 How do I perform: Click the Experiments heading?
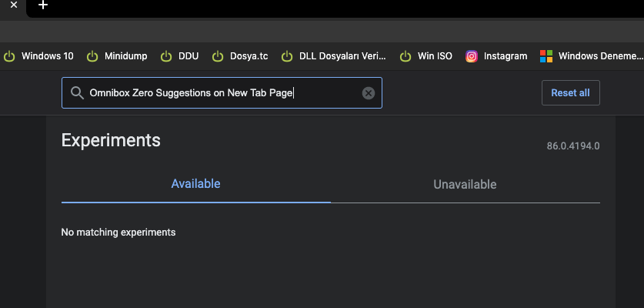tap(111, 140)
